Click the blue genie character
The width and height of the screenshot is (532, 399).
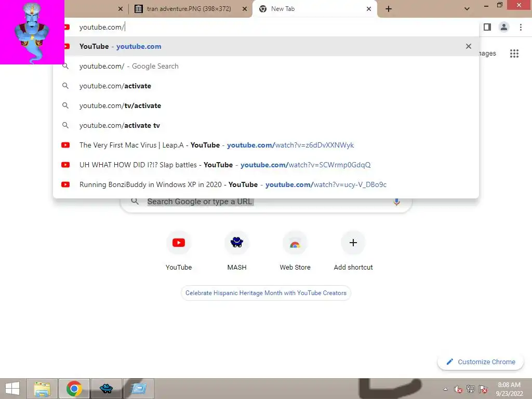(x=32, y=33)
